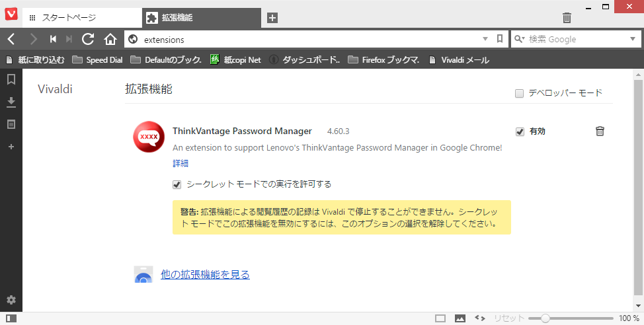Add a web panel with plus icon

(x=11, y=147)
